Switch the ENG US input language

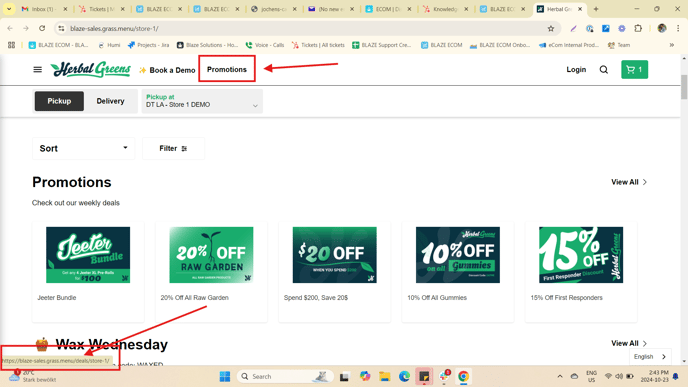point(591,376)
